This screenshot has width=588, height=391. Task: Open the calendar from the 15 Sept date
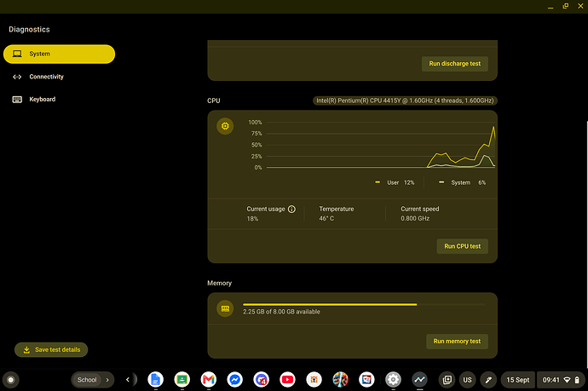[x=518, y=380]
